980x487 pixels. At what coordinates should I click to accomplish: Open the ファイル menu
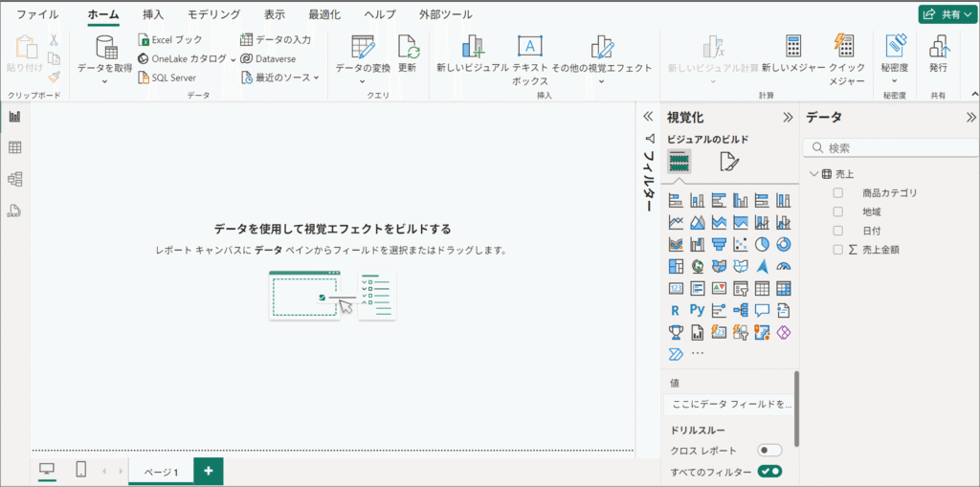coord(37,14)
